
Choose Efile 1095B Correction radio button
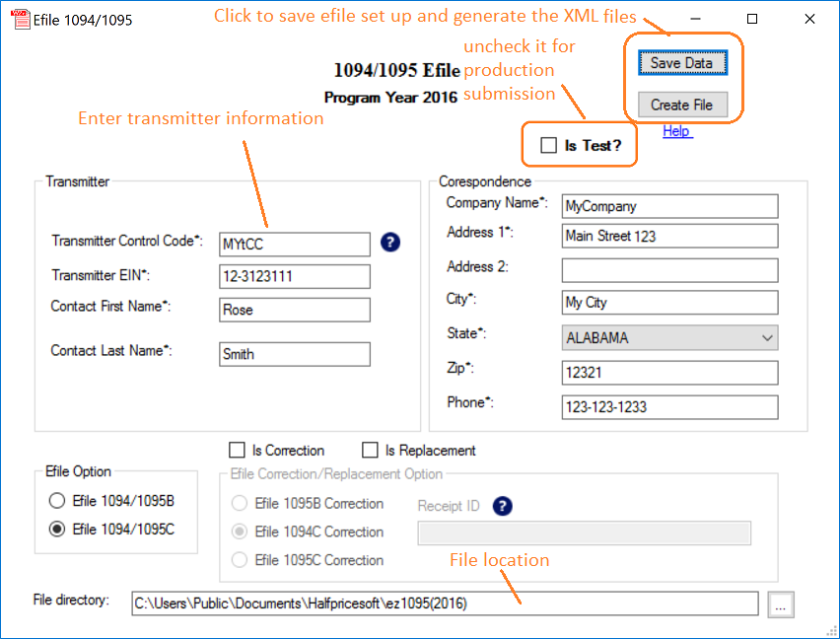(x=239, y=504)
